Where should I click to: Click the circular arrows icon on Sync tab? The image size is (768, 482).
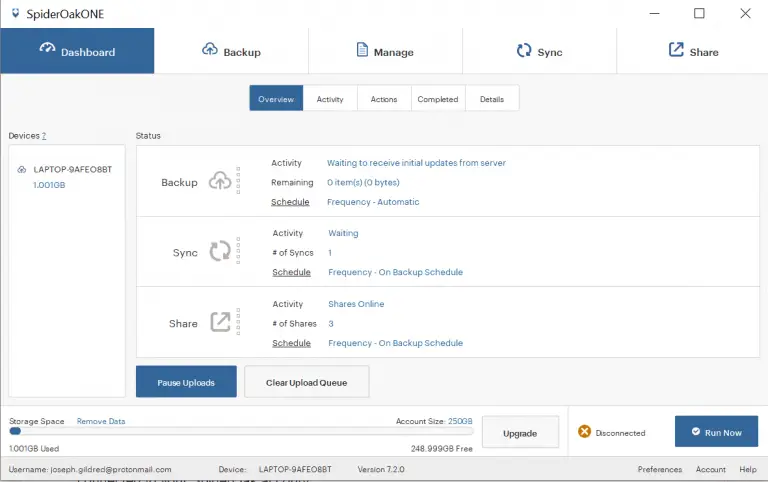[x=524, y=50]
